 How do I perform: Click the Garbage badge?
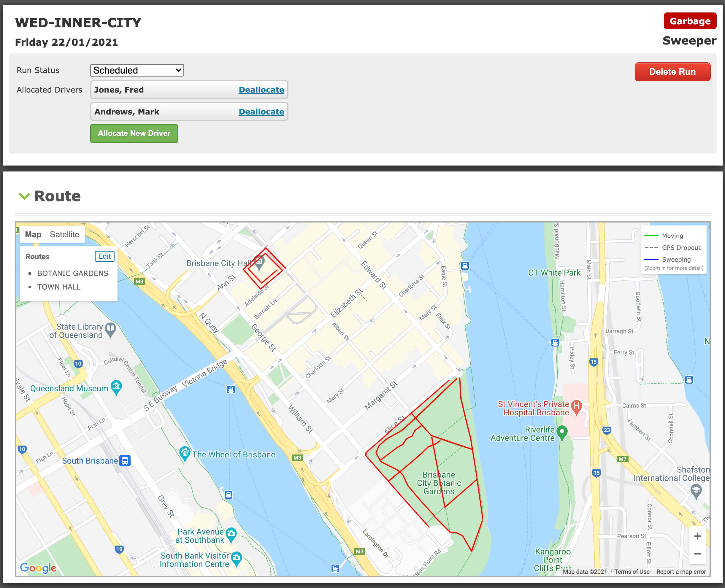point(690,21)
